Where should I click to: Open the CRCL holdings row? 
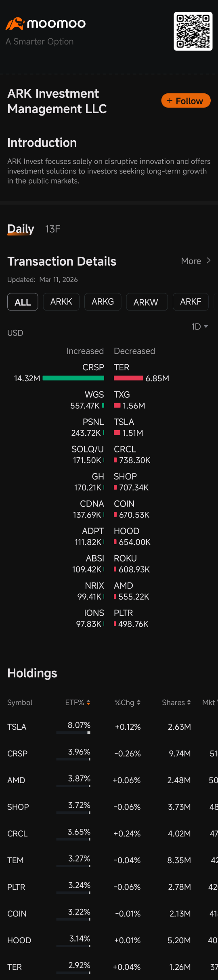(109, 834)
